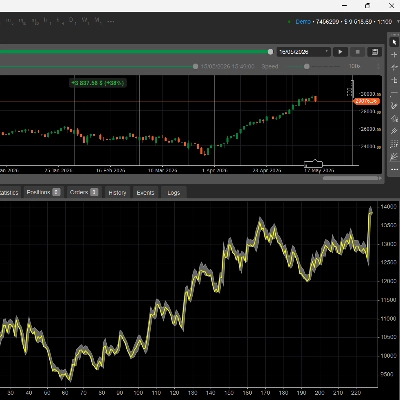Switch chart to h1 timeframe
This screenshot has height=400, width=400.
47,21
